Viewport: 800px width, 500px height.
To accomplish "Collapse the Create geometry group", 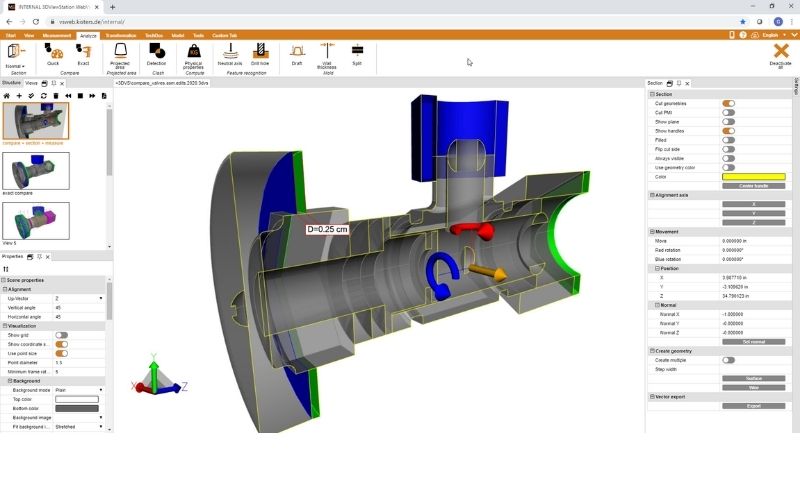I will [652, 352].
